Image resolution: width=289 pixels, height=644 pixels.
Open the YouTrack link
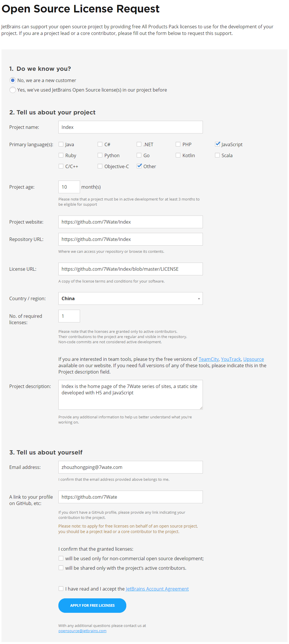point(231,359)
